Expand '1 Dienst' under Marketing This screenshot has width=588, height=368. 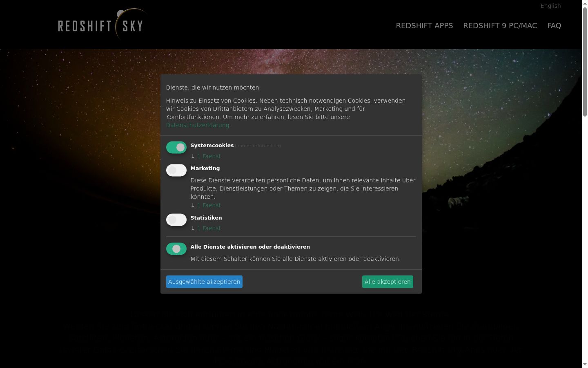[x=209, y=205]
